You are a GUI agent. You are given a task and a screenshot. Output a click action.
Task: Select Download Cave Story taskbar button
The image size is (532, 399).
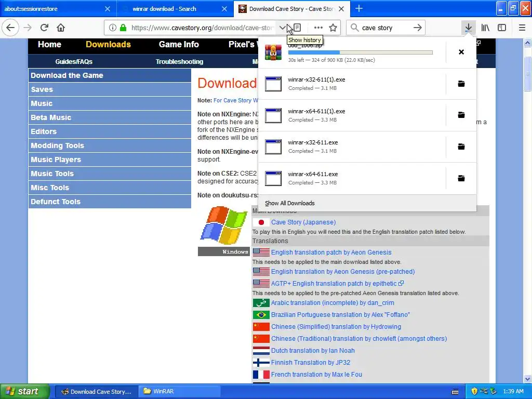(x=96, y=391)
